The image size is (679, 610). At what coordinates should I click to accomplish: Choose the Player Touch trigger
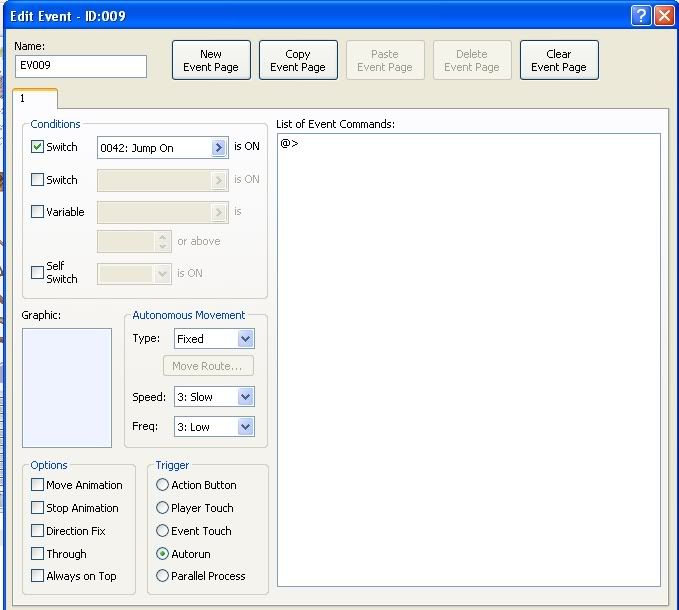coord(163,508)
